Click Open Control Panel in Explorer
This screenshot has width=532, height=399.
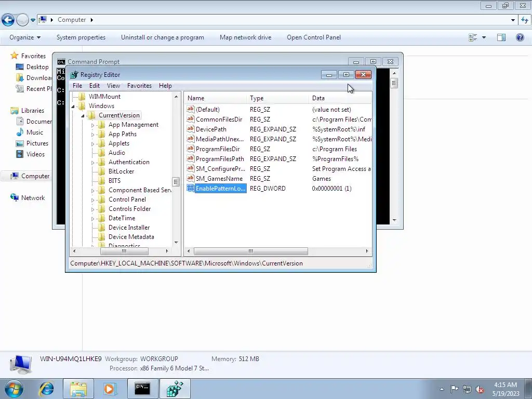click(x=313, y=37)
